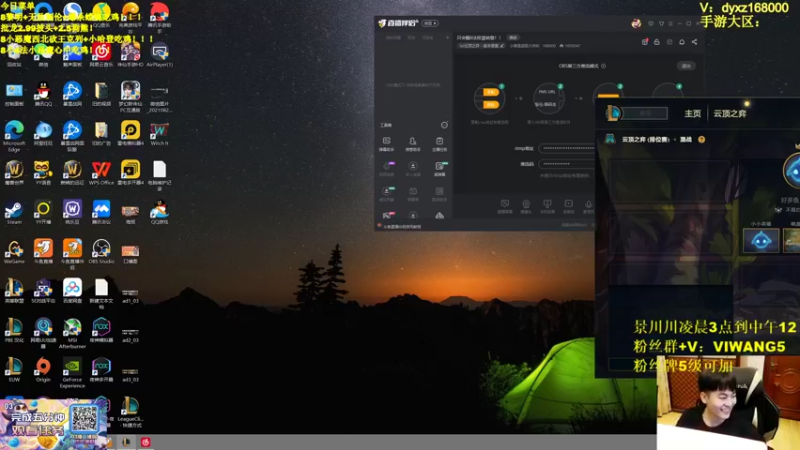Launch the MSI Afterburner shortcut
Viewport: 800px width, 450px height.
(72, 333)
